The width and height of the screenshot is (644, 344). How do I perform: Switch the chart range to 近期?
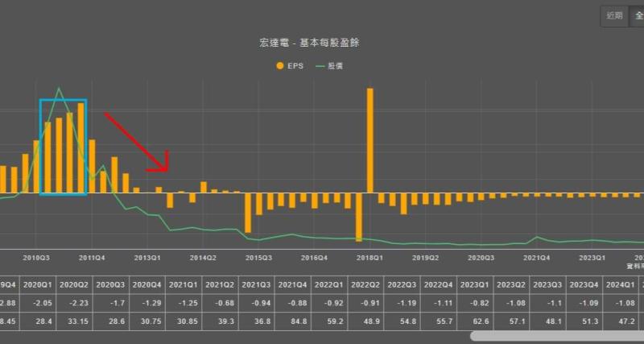tap(615, 16)
